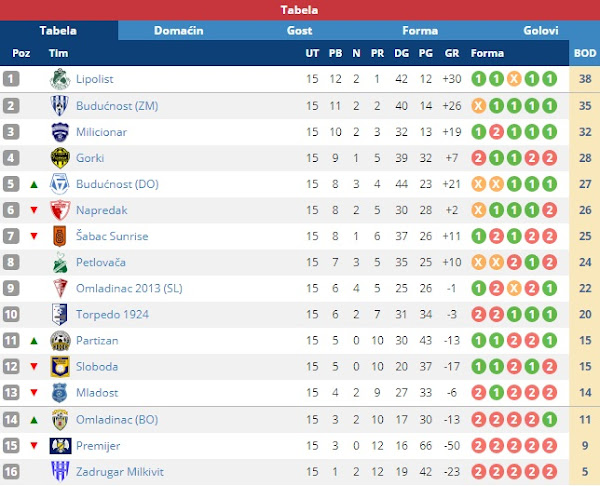This screenshot has height=486, width=600.
Task: Click the Sloboda yellow-blue badge
Action: 60,367
